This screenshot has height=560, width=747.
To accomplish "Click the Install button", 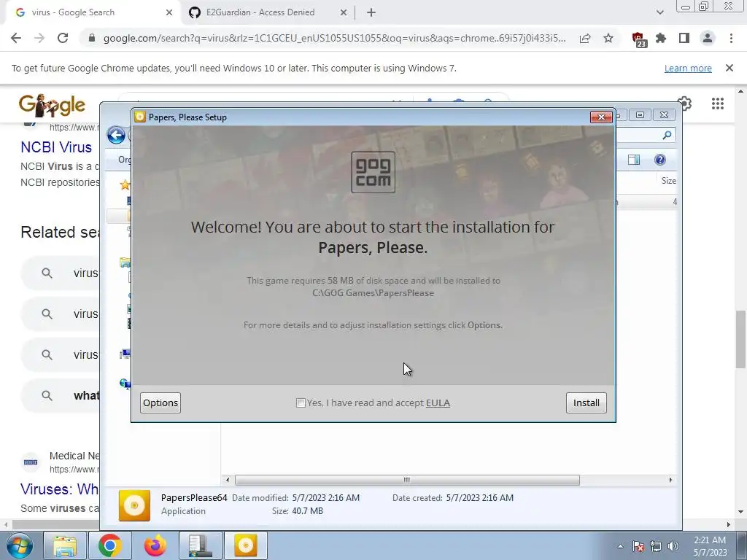I will pos(586,402).
